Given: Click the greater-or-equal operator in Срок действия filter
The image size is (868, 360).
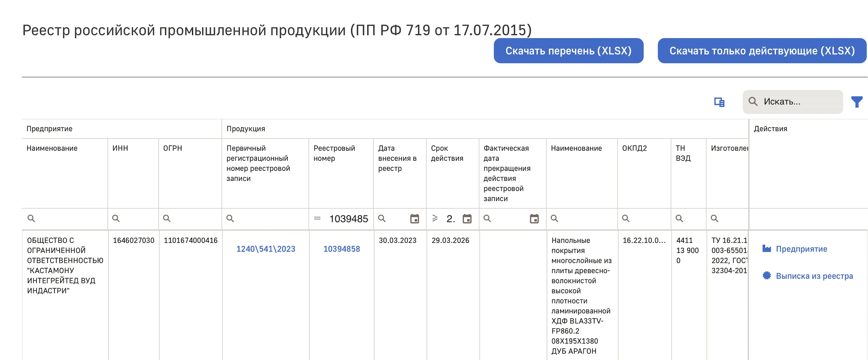Looking at the screenshot, I should click(435, 218).
